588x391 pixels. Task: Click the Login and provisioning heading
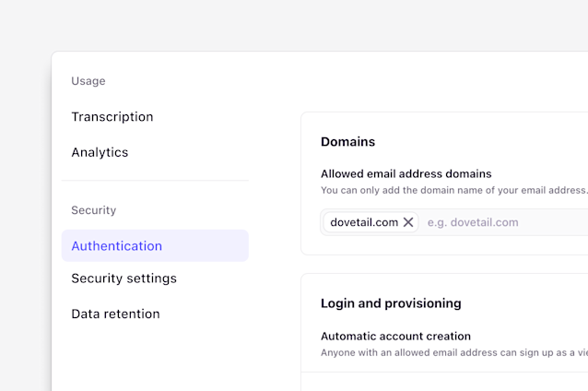click(391, 303)
